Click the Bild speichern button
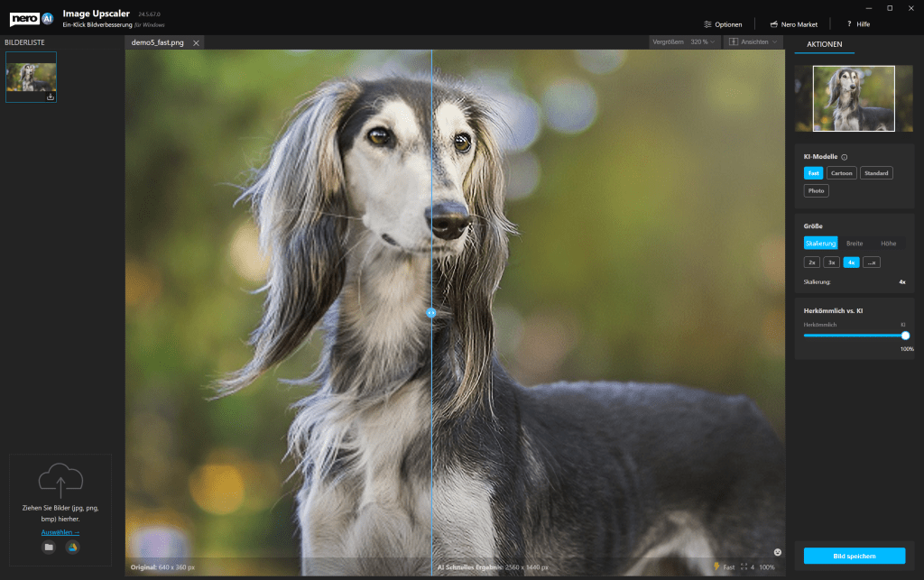The width and height of the screenshot is (924, 580). pyautogui.click(x=854, y=556)
